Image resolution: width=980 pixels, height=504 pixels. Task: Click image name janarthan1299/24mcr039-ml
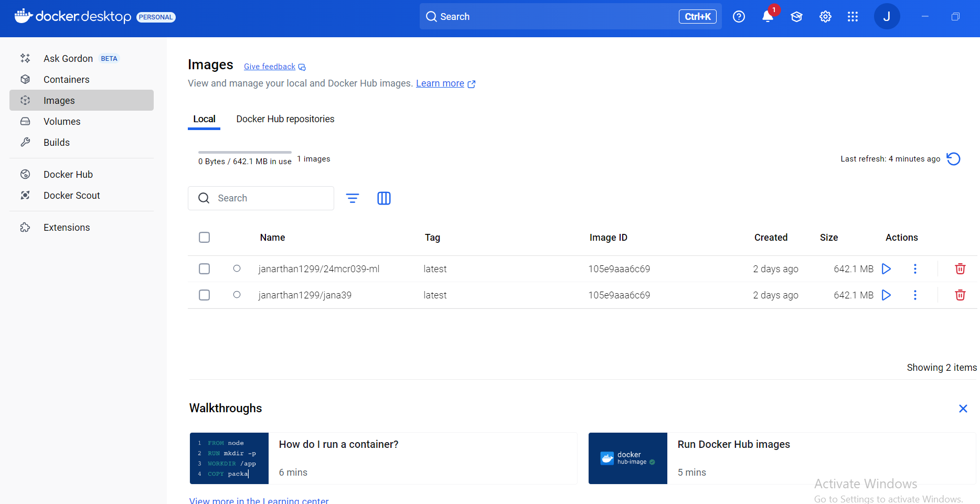coord(319,269)
